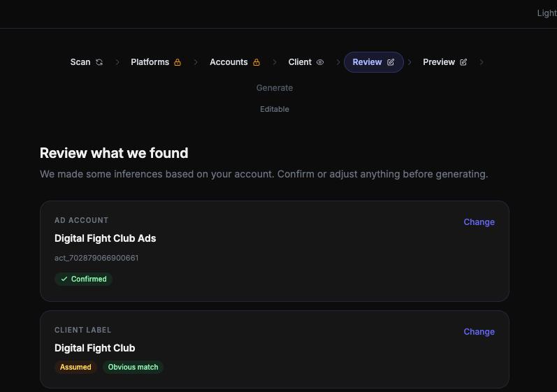Click the eye icon next to Client

click(320, 62)
